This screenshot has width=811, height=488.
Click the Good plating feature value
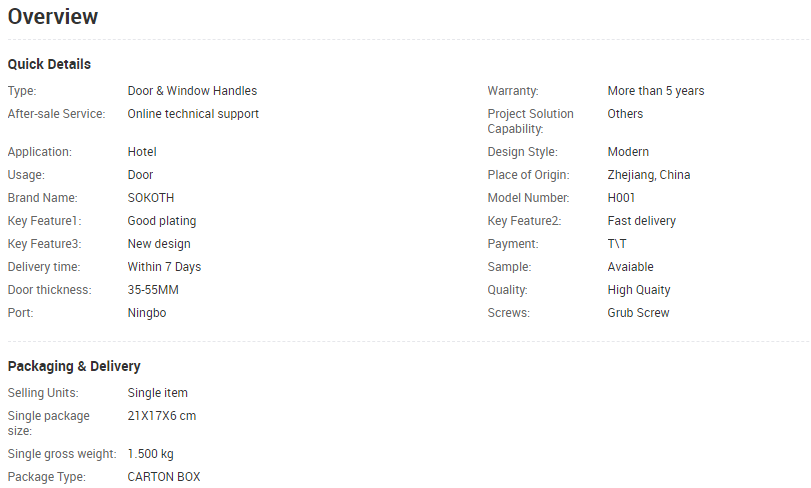click(x=162, y=221)
